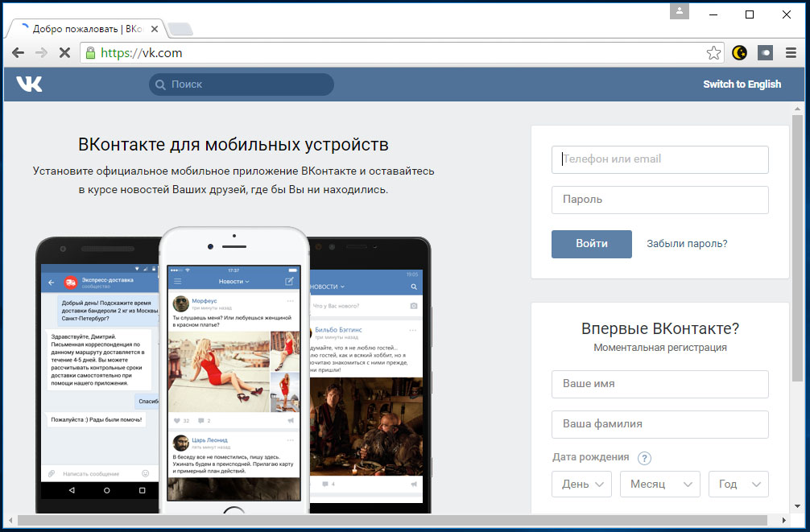Focus the Ваша фамилия field
810x532 pixels.
(x=660, y=425)
